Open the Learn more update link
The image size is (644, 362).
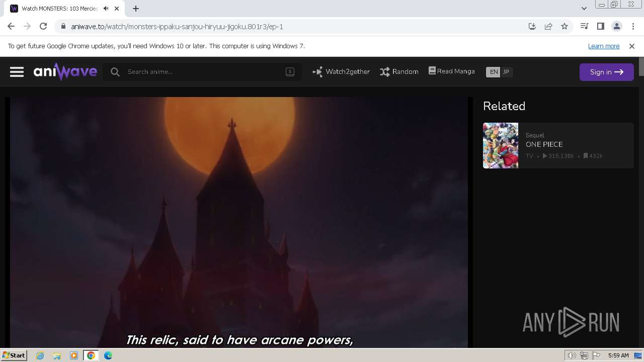604,46
